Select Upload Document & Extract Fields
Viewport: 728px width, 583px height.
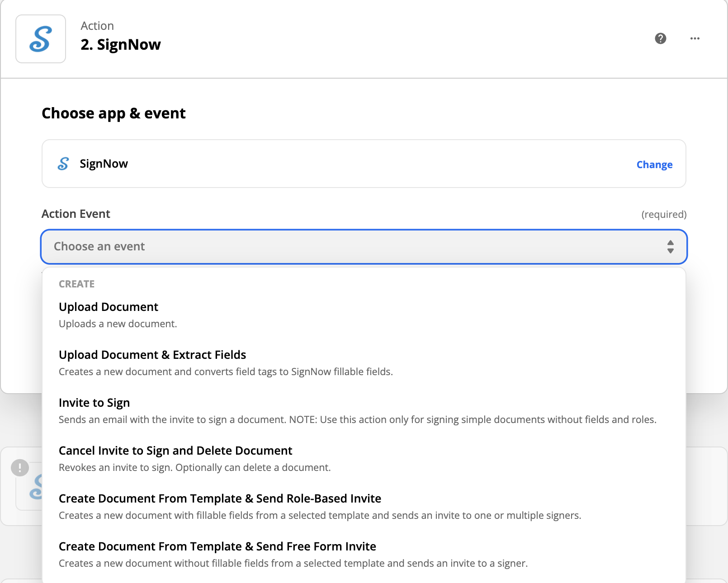tap(152, 355)
